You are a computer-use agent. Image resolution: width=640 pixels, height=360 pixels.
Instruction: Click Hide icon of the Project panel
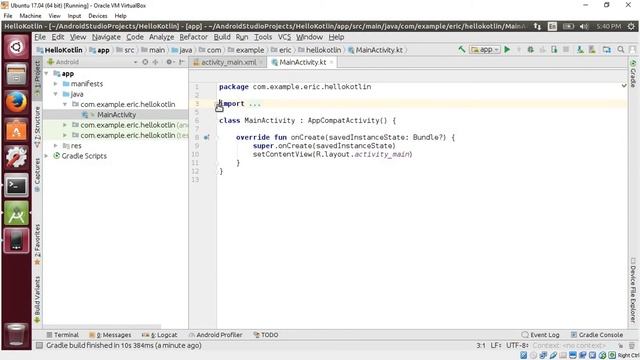pyautogui.click(x=182, y=62)
